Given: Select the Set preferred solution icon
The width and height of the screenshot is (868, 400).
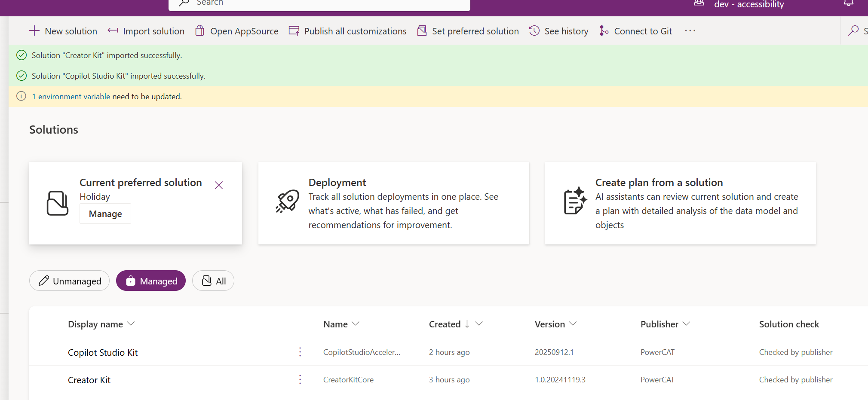Looking at the screenshot, I should (422, 31).
